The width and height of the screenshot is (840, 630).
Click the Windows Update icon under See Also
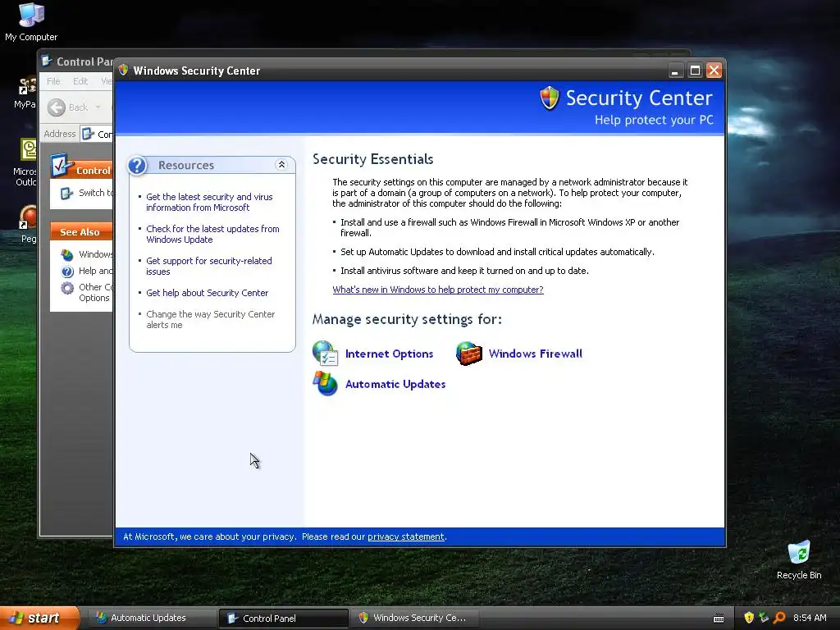67,254
